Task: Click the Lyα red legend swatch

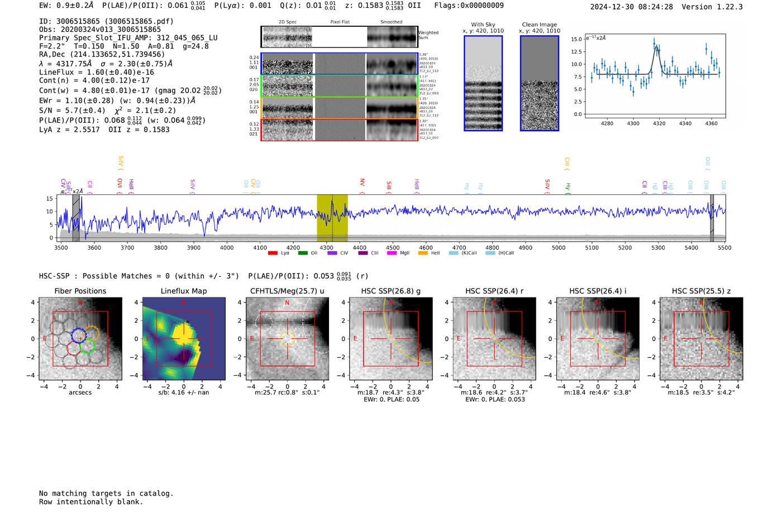Action: [273, 253]
